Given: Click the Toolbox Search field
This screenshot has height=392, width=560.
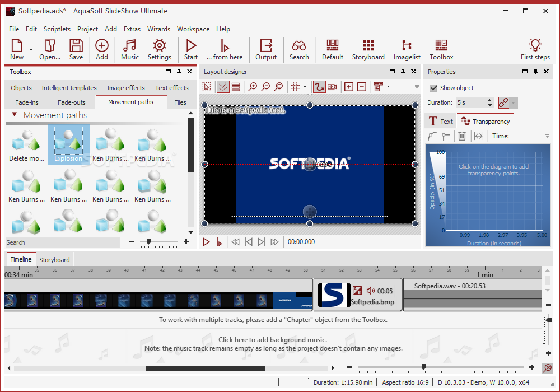Looking at the screenshot, I should click(x=63, y=242).
